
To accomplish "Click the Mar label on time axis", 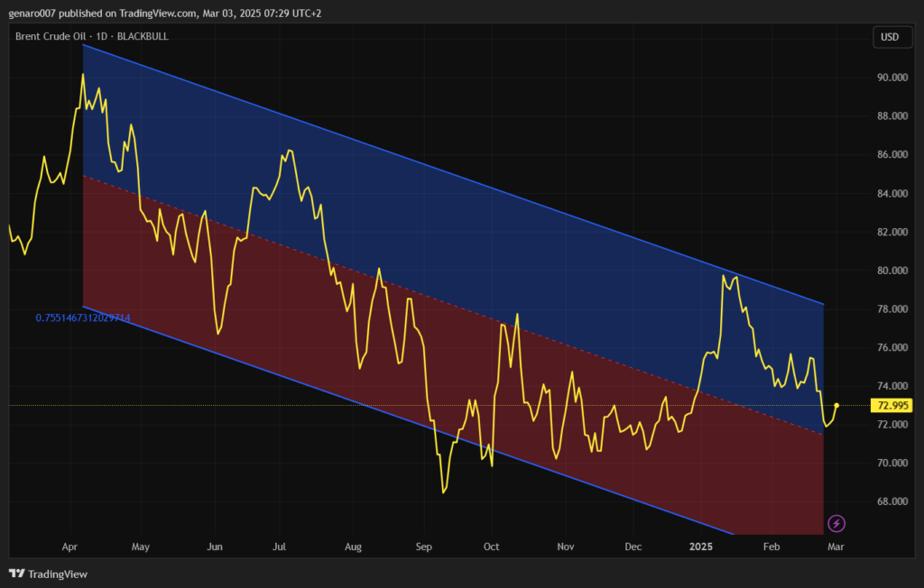I will [836, 547].
